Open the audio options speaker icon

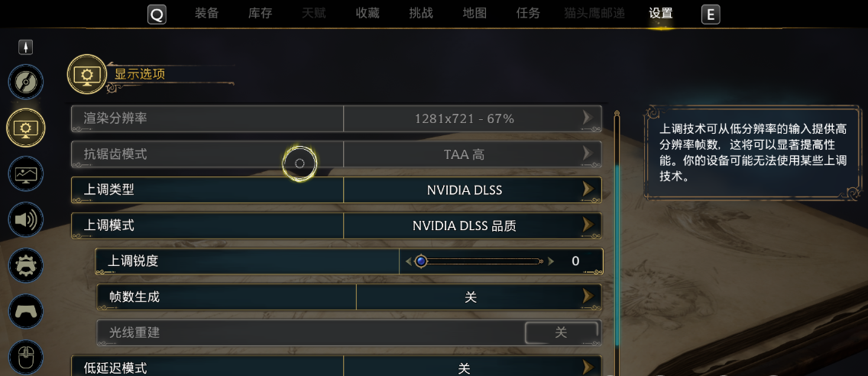pos(25,220)
